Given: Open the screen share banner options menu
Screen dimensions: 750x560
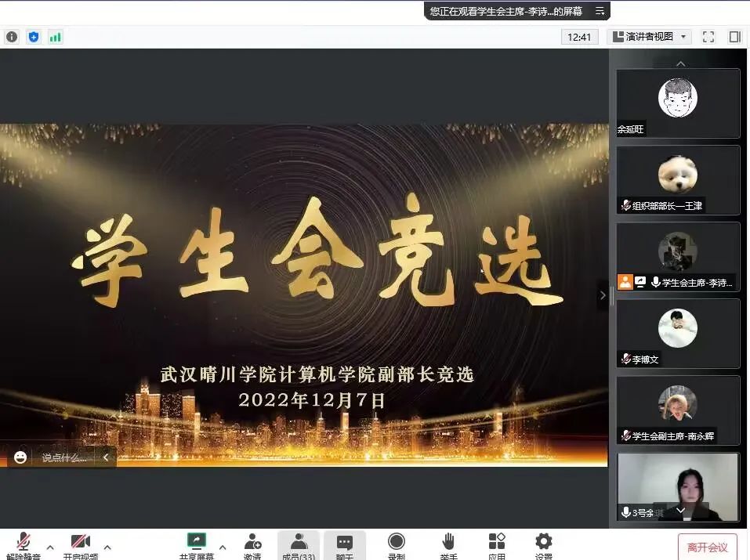Looking at the screenshot, I should (600, 11).
